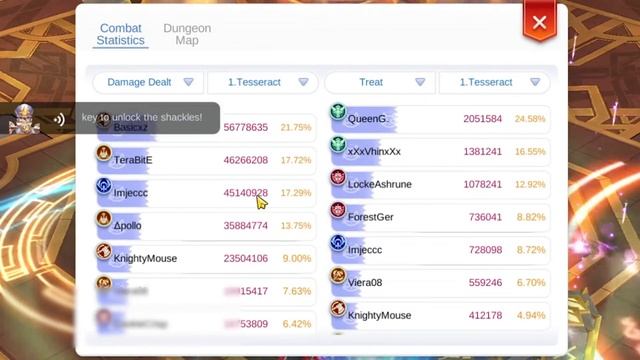Viewport: 640px width, 360px height.
Task: Select KnightyMouse name in Treat list
Action: 380,316
